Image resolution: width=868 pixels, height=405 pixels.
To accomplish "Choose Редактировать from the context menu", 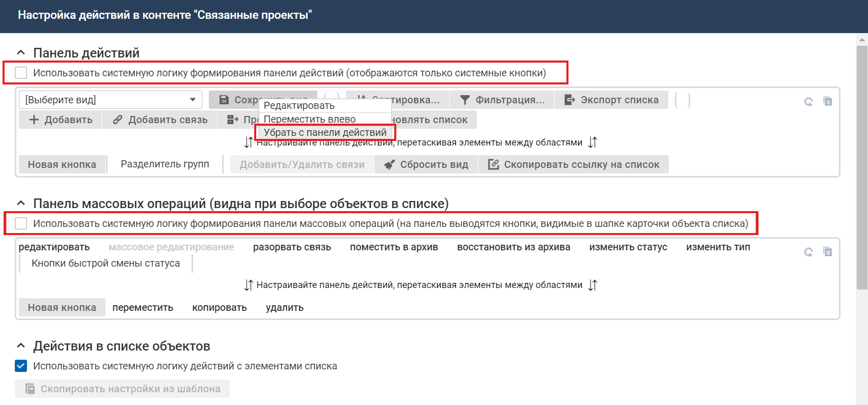I will (x=299, y=106).
